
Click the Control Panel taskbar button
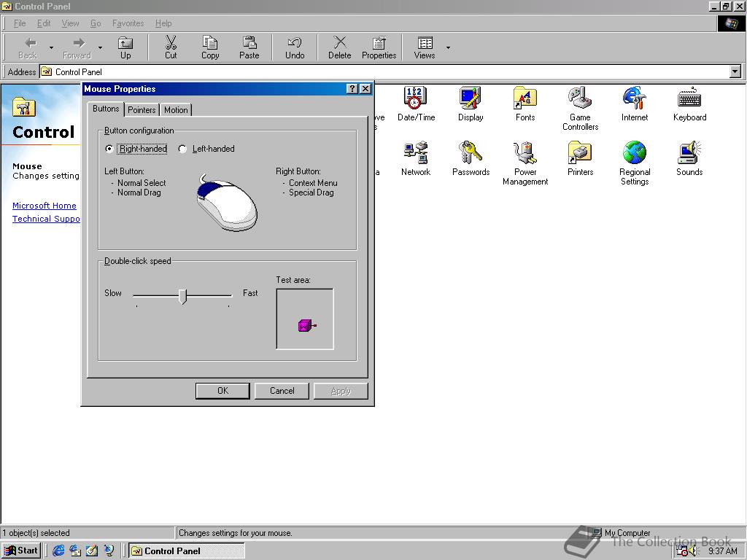tap(186, 551)
